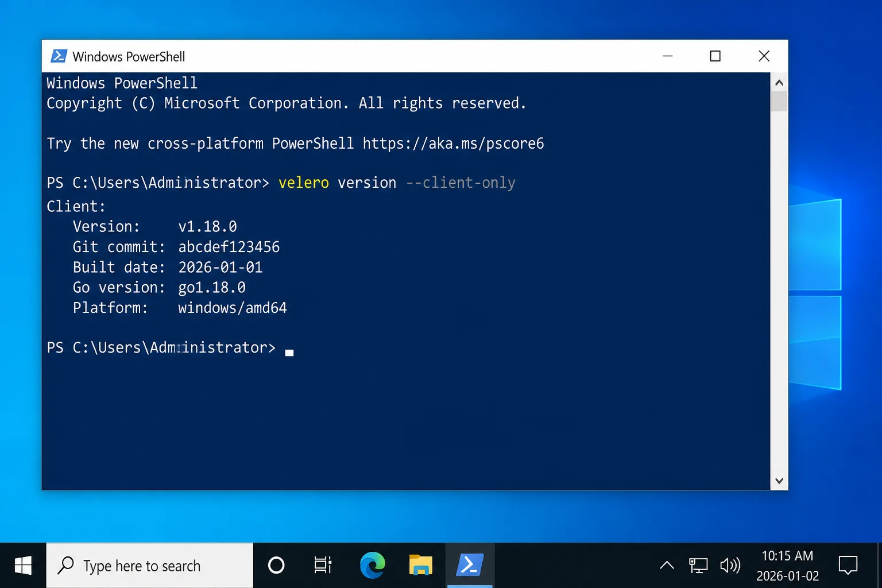Maximize the Windows PowerShell window
Screen dimensions: 882x588
point(715,56)
